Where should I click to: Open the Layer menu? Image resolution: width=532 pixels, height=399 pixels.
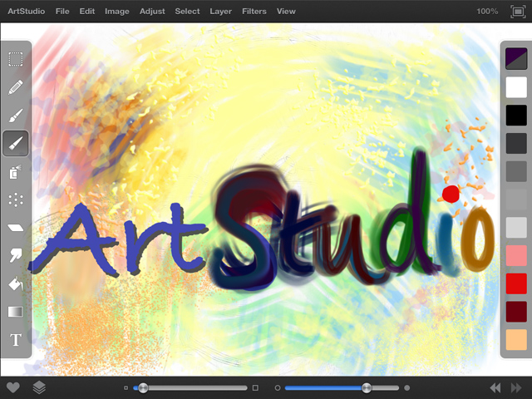(x=221, y=12)
